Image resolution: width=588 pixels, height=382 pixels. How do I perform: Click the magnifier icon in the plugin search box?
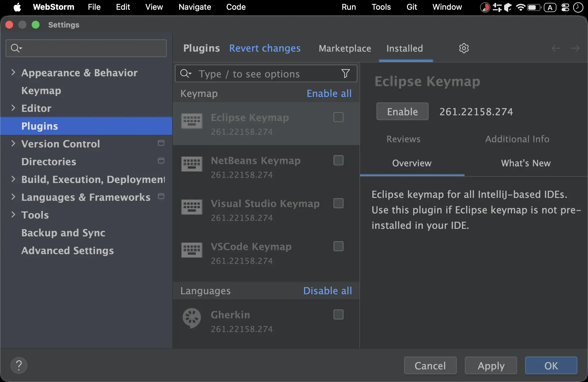(185, 73)
